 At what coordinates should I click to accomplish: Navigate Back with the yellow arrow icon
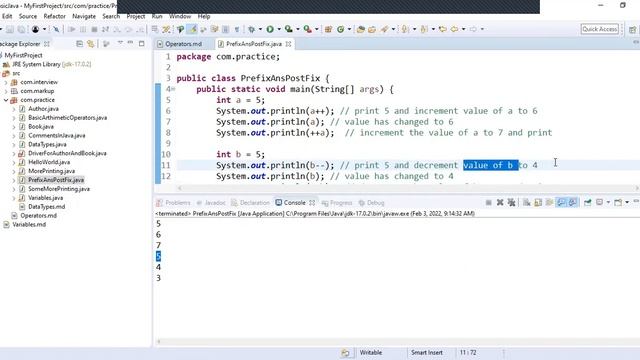(x=454, y=29)
